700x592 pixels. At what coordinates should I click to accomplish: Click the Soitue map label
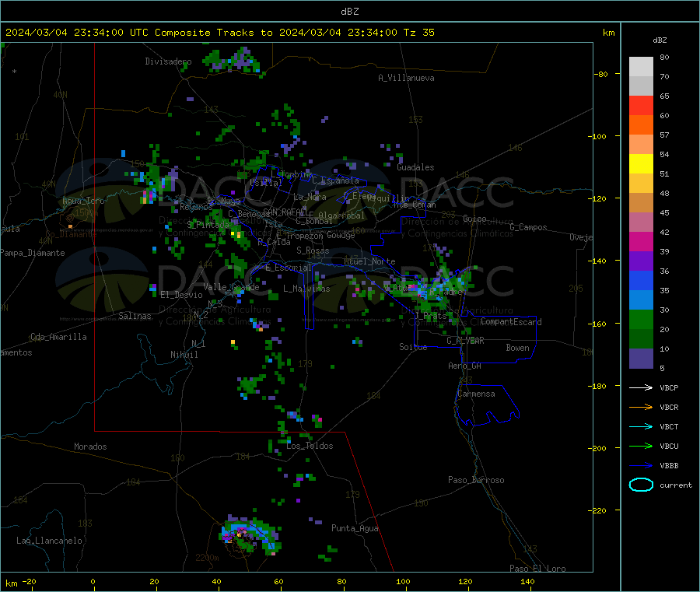[x=413, y=347]
